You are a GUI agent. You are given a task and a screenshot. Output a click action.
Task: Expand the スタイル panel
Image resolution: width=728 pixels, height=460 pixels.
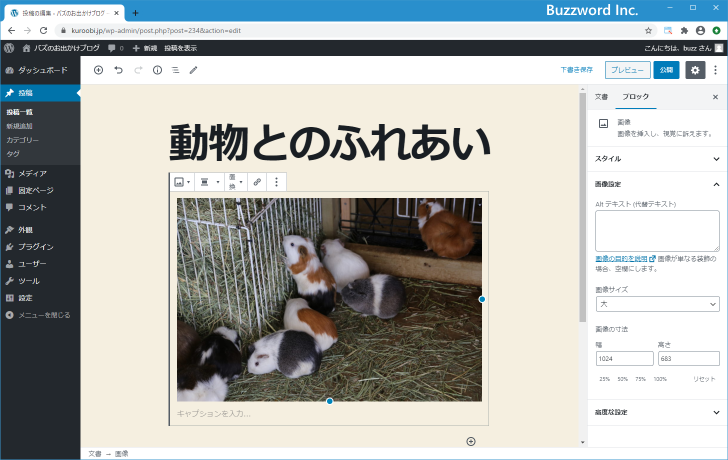656,158
